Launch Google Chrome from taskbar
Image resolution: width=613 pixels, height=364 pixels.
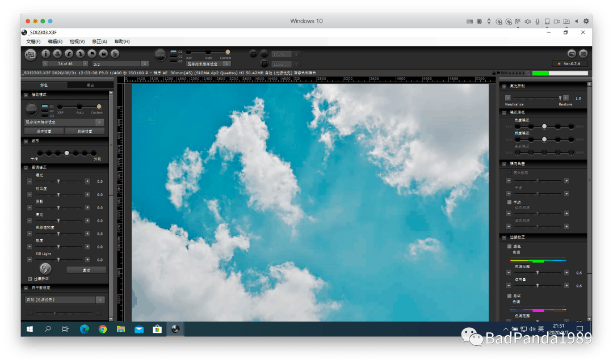102,329
